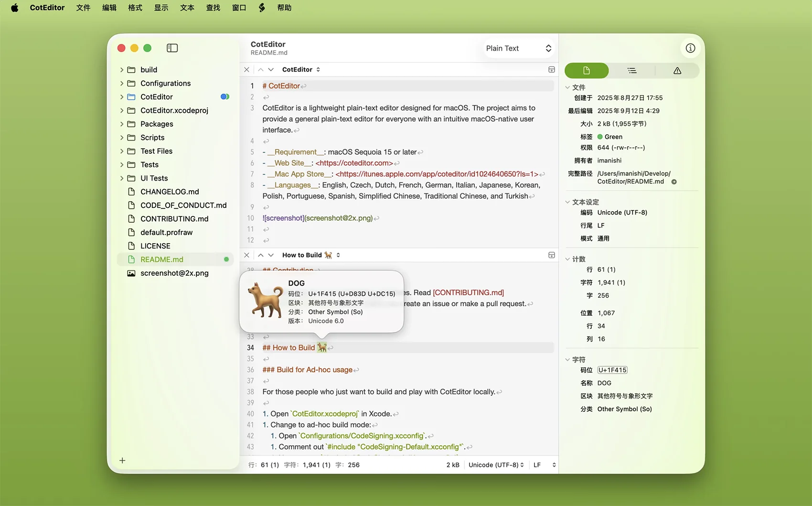Switch to the document inspector tab
Viewport: 812px width, 506px height.
[x=587, y=71]
